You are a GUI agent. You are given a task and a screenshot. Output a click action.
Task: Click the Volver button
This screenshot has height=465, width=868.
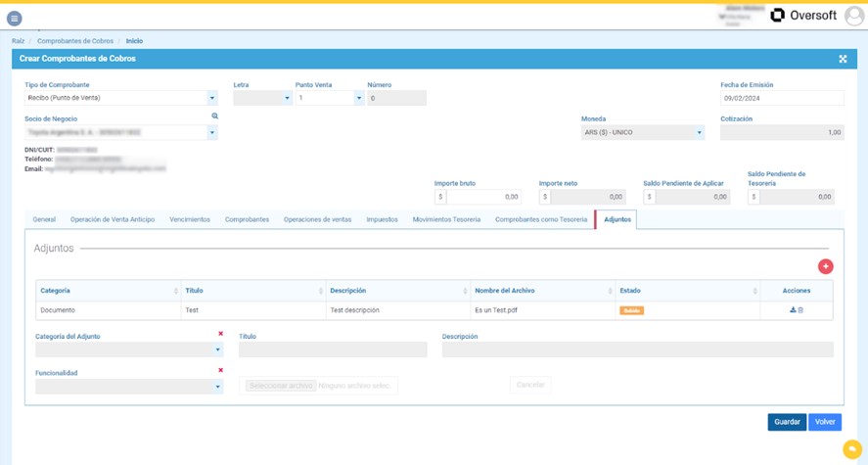point(825,422)
